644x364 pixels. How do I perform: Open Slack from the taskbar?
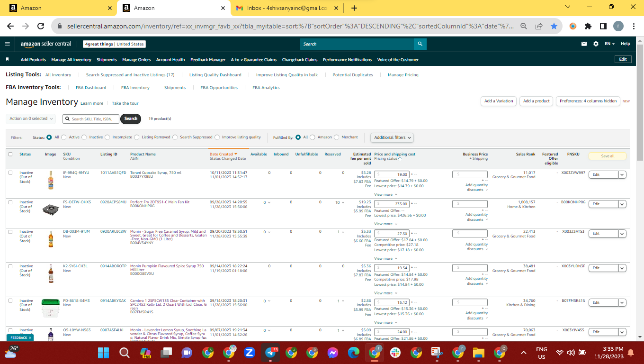pyautogui.click(x=395, y=353)
